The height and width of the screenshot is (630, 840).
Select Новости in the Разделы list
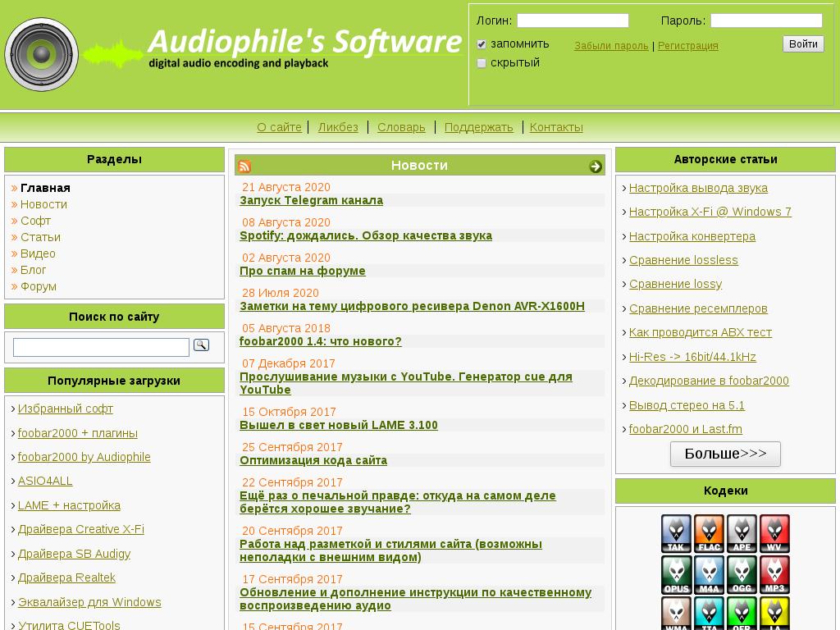click(x=43, y=204)
